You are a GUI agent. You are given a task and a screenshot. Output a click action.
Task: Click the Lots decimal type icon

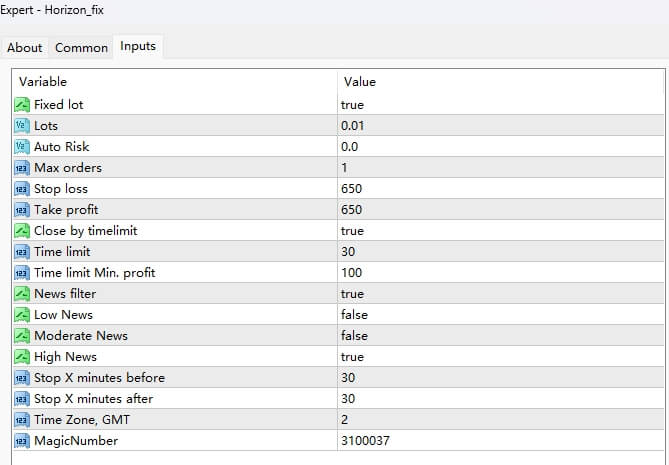(22, 125)
